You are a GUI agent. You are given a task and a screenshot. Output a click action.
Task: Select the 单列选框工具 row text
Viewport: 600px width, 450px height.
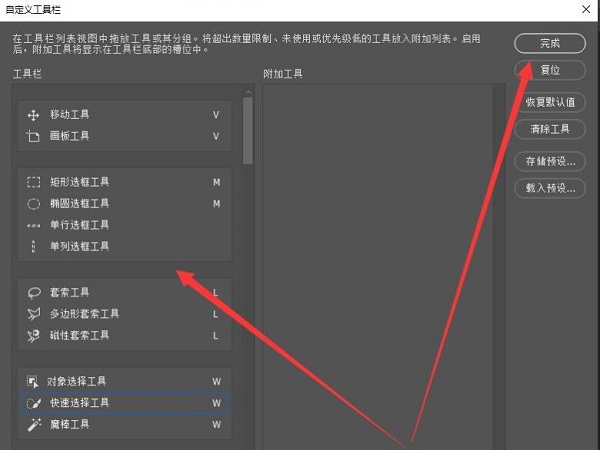[x=80, y=246]
